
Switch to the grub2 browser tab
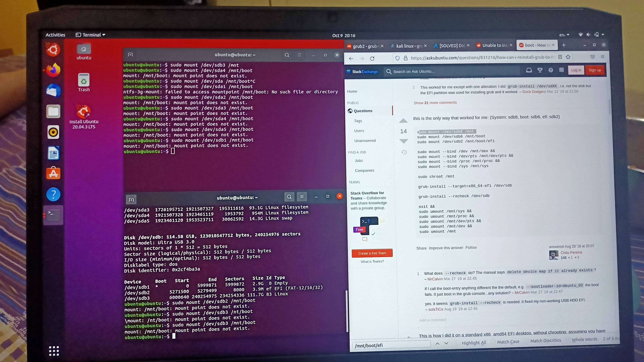[364, 46]
